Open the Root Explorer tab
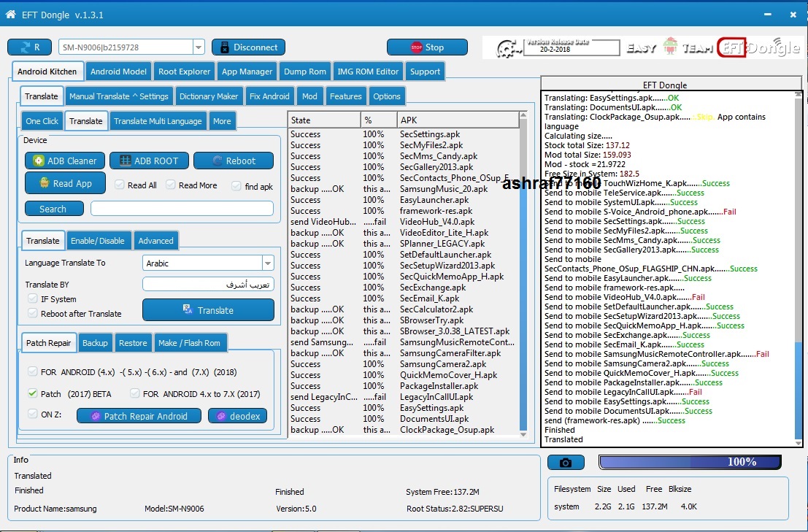 coord(184,72)
